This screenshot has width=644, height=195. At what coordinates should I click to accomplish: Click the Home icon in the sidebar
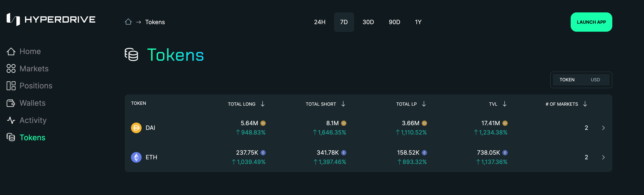click(x=11, y=51)
